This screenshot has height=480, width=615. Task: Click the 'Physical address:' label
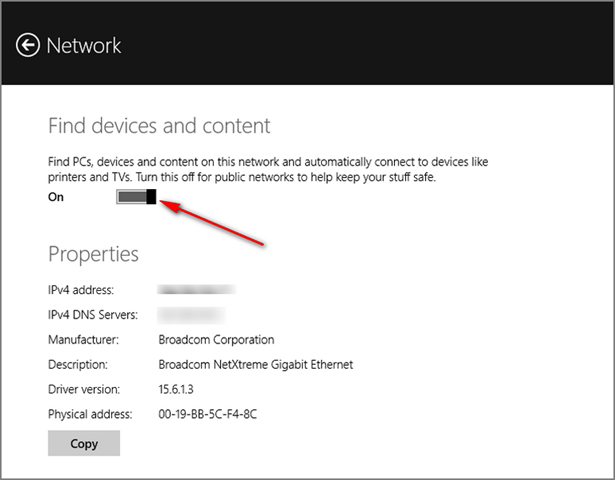tap(90, 414)
